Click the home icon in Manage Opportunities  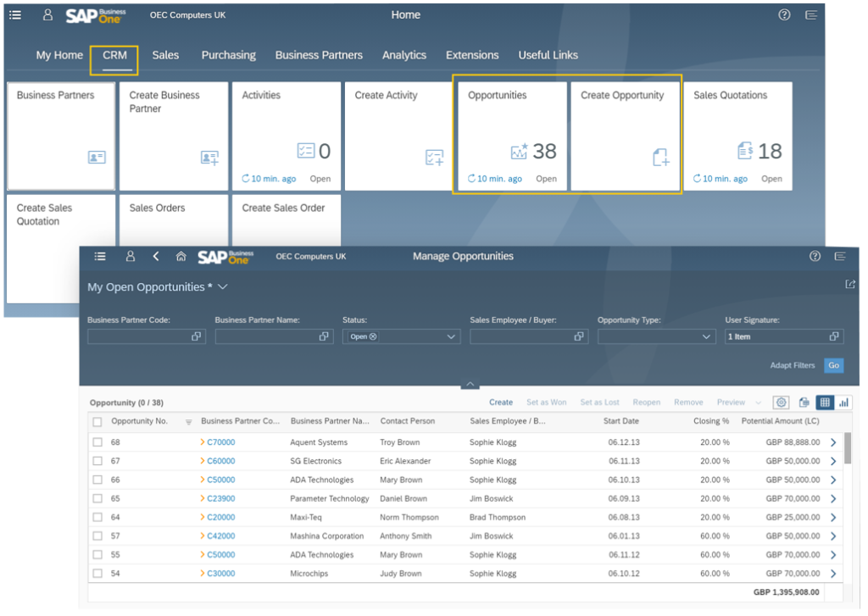(x=181, y=256)
